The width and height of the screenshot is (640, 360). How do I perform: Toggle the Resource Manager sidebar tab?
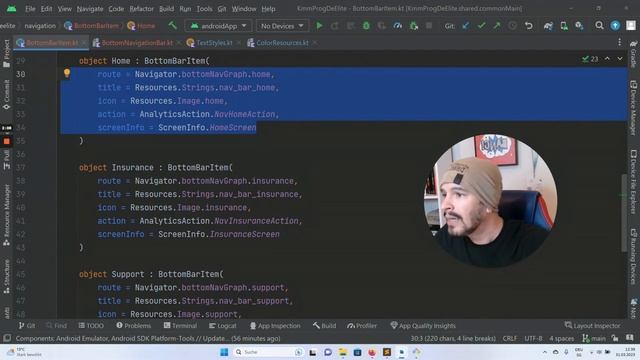click(x=6, y=215)
